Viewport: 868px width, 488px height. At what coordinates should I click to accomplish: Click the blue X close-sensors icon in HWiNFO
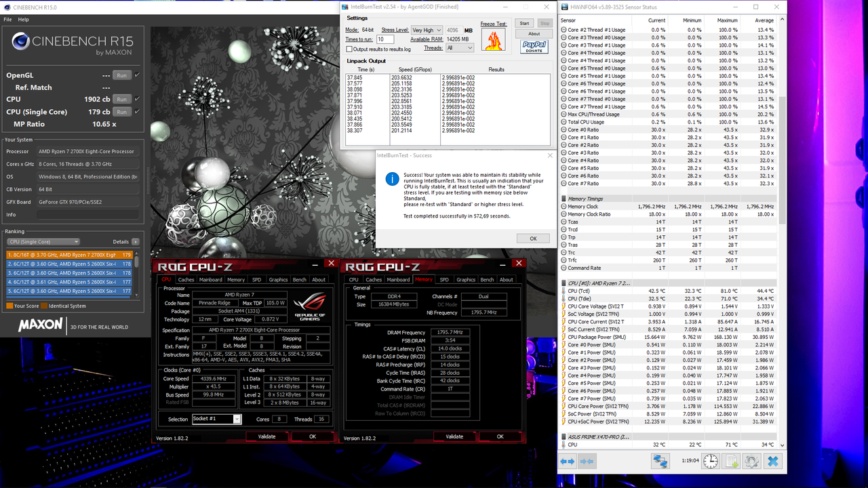[772, 462]
